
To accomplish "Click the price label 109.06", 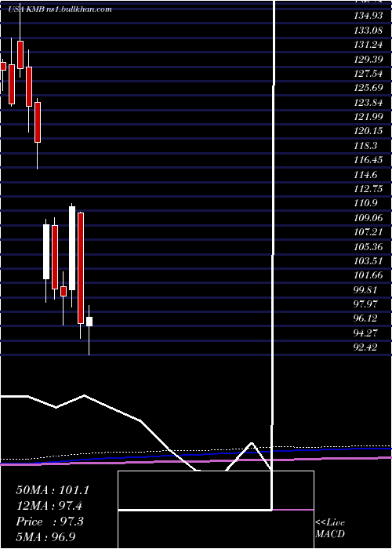I will coord(368,217).
